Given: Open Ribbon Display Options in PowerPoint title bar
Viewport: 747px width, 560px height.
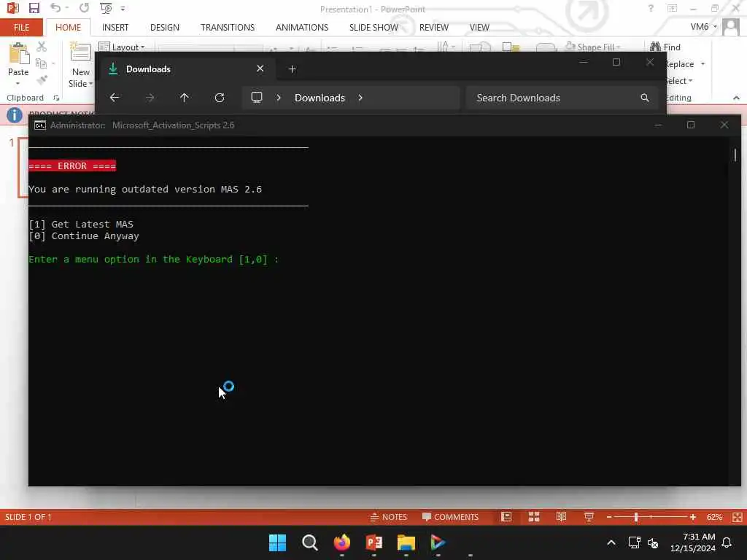Looking at the screenshot, I should click(672, 9).
